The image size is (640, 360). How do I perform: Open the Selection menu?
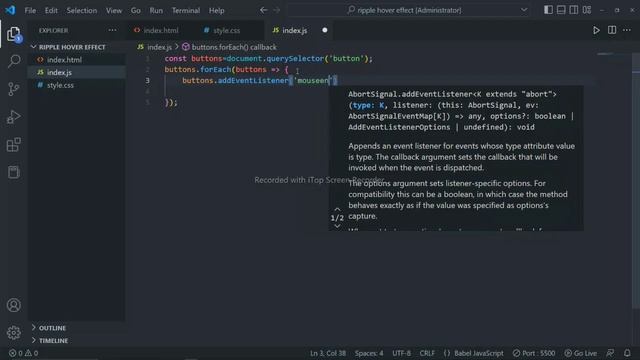click(x=82, y=10)
